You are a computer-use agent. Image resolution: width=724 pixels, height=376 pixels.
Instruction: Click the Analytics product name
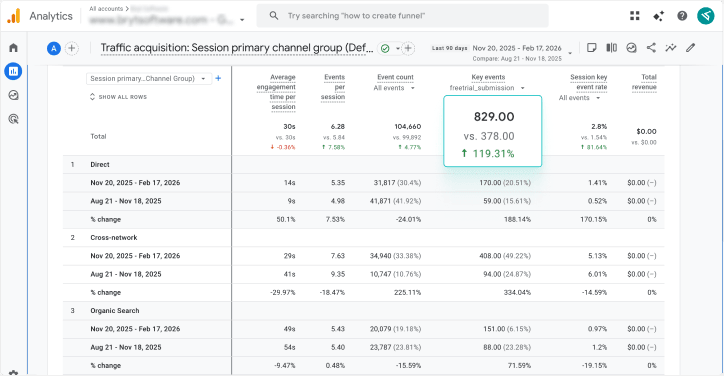pos(51,16)
